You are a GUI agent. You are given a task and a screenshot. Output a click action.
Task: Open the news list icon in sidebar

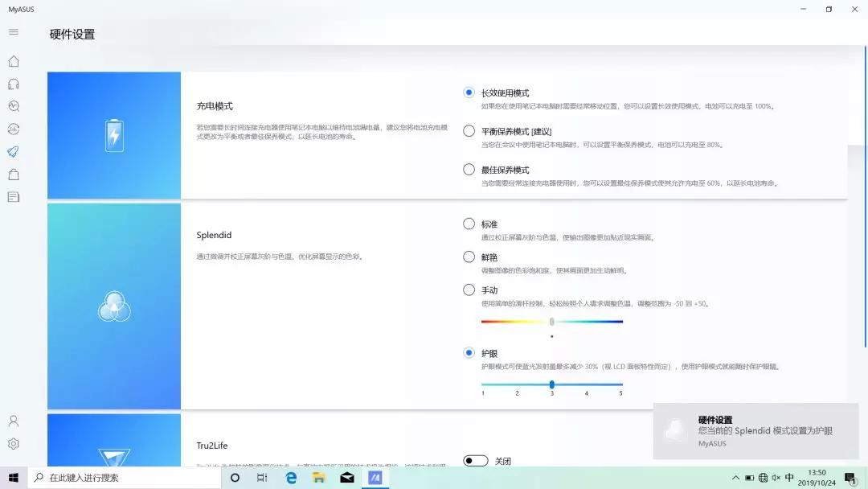coord(13,197)
